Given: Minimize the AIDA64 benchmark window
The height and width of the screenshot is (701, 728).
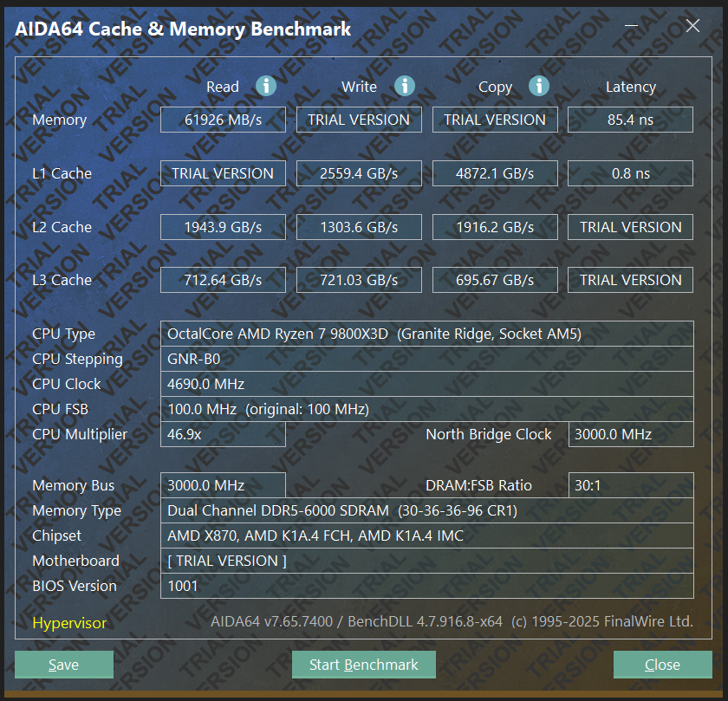Looking at the screenshot, I should tap(631, 26).
